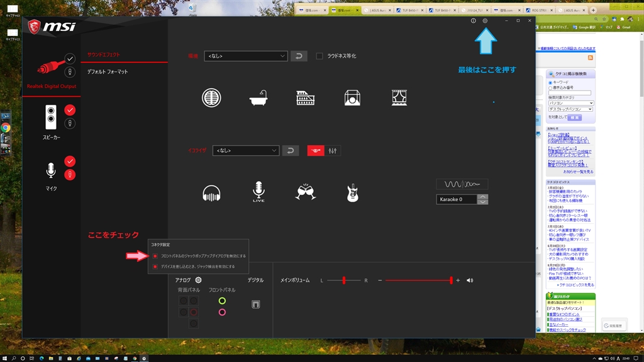Screen dimensions: 644x362
Task: Toggle microphone as default device checkmark
Action: 70,162
